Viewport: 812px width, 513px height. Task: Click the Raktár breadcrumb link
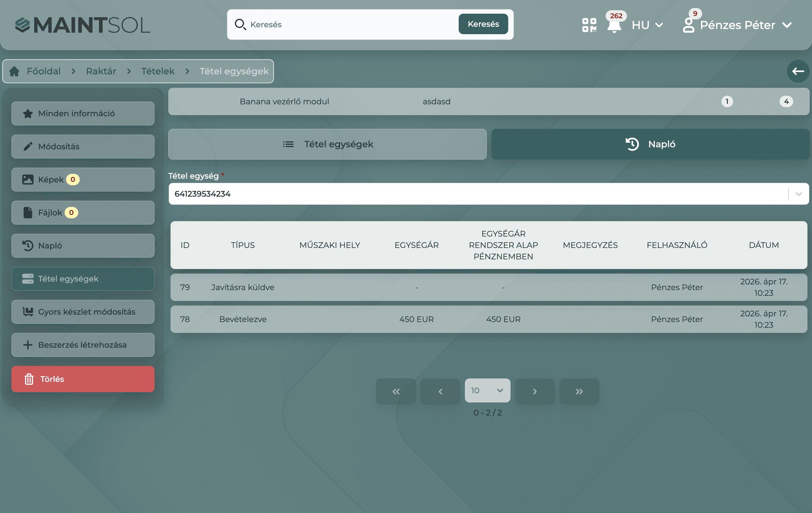pyautogui.click(x=101, y=71)
